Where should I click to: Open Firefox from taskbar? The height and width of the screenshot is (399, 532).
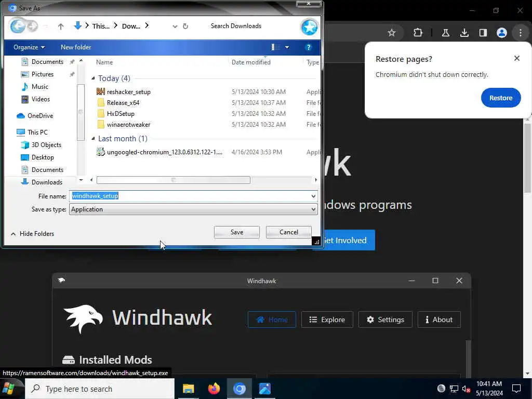[x=214, y=389]
